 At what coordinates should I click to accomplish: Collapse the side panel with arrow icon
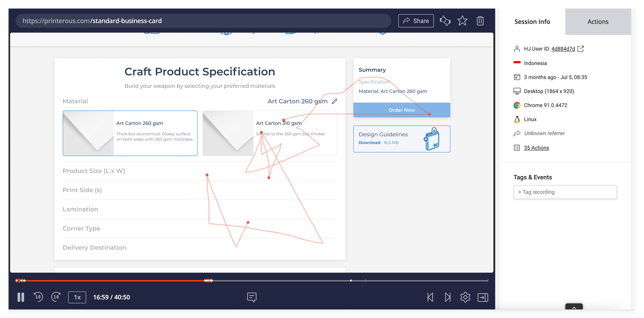(x=483, y=297)
